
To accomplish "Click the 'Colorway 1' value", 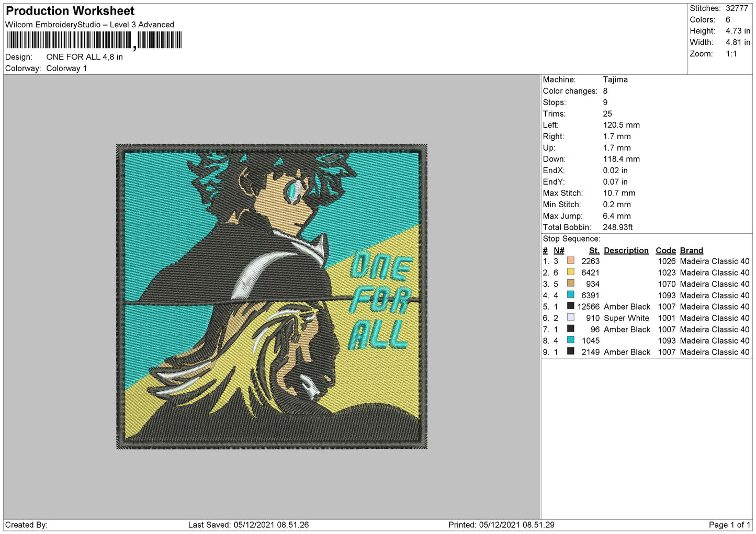I will pos(66,69).
